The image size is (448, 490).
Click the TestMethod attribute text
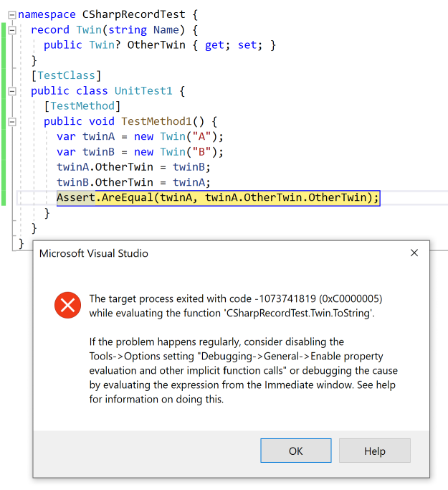click(82, 106)
